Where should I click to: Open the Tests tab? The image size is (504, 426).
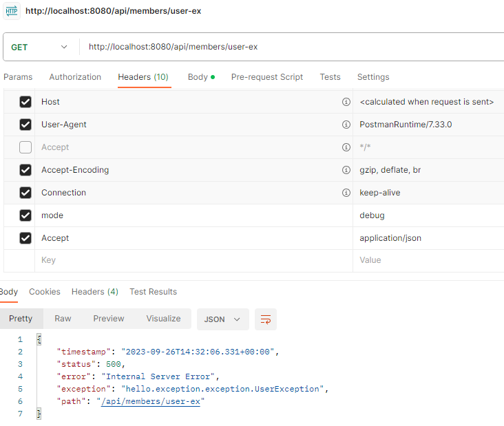tap(330, 77)
